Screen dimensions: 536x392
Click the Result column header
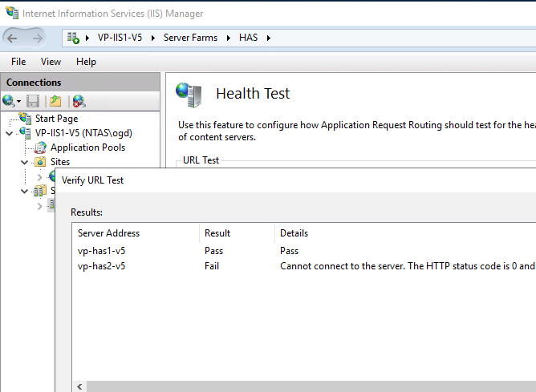coord(217,233)
